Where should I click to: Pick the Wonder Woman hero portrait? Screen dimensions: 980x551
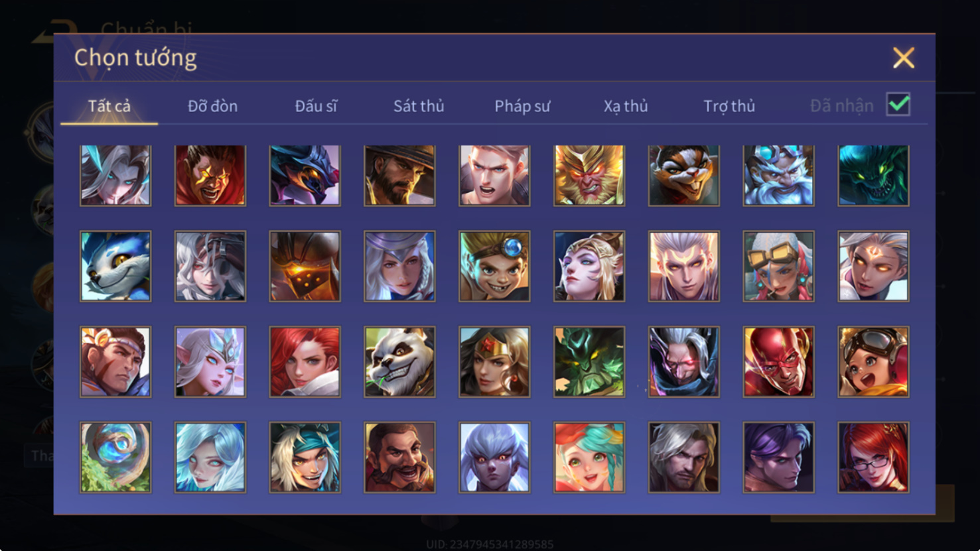click(494, 362)
